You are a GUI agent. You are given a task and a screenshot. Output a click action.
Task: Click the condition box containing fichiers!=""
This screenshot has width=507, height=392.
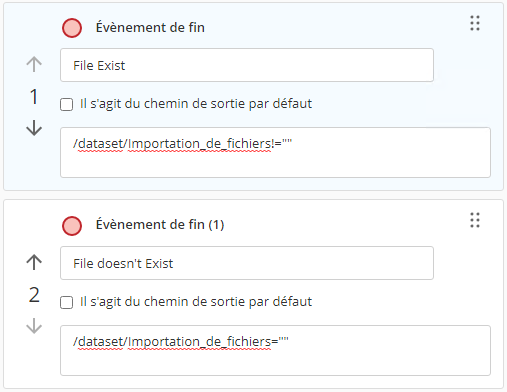(275, 152)
